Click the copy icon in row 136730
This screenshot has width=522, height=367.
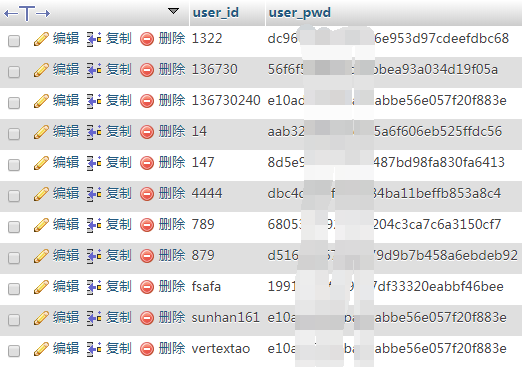coord(94,70)
